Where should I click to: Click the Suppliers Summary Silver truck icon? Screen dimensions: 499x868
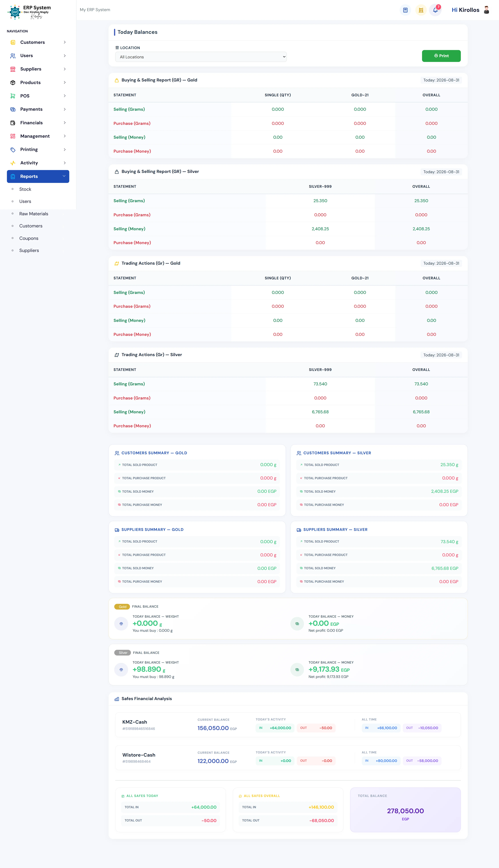click(x=299, y=530)
